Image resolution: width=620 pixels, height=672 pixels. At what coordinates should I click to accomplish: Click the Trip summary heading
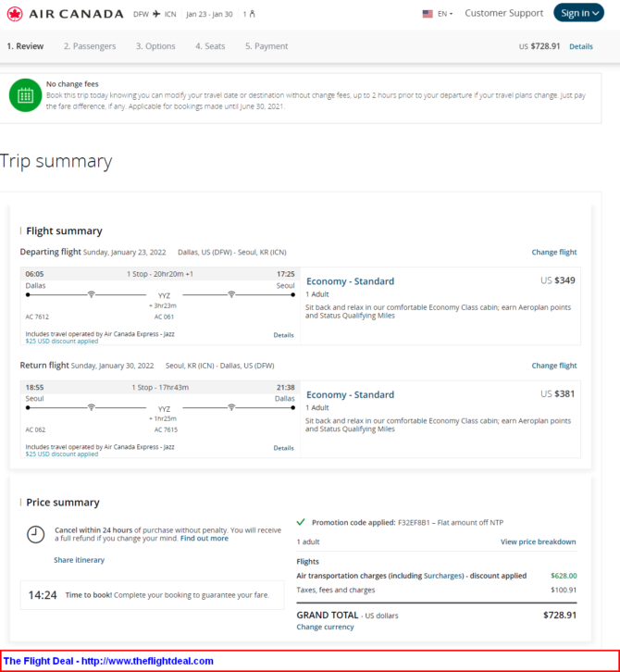point(56,161)
